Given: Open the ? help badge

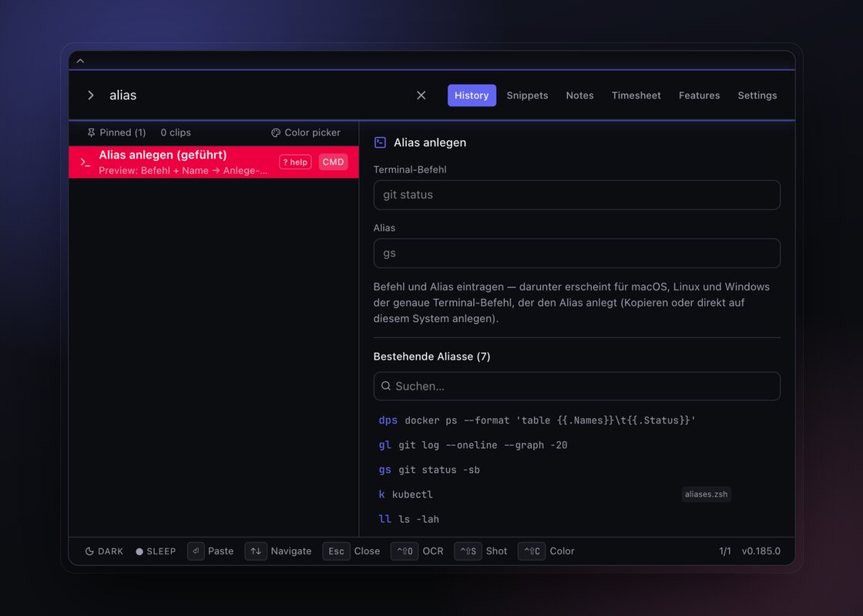Looking at the screenshot, I should (295, 162).
